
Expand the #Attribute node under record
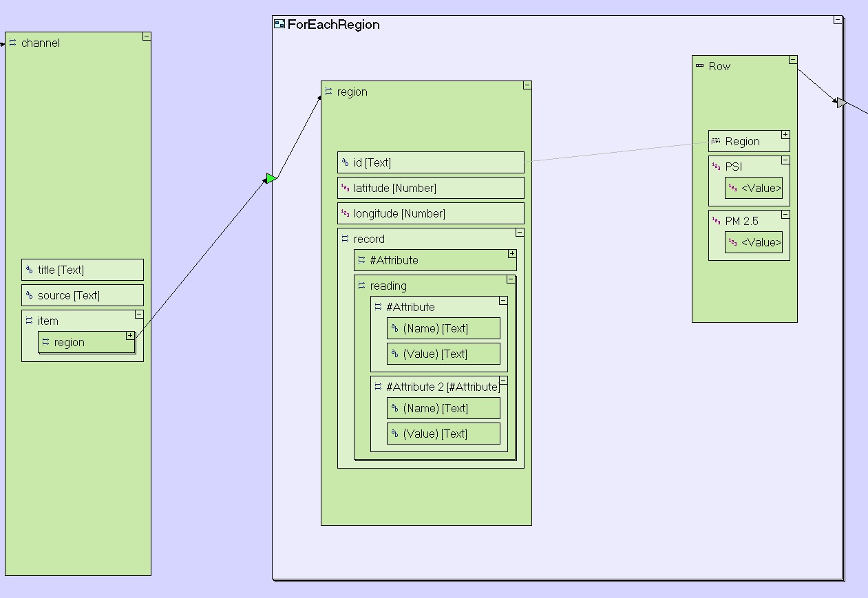512,254
